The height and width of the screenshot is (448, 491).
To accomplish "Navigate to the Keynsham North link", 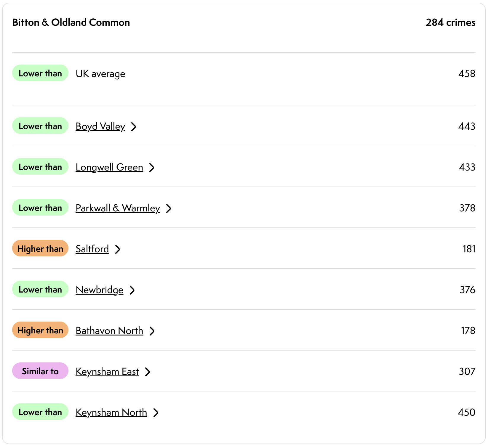I will click(111, 412).
